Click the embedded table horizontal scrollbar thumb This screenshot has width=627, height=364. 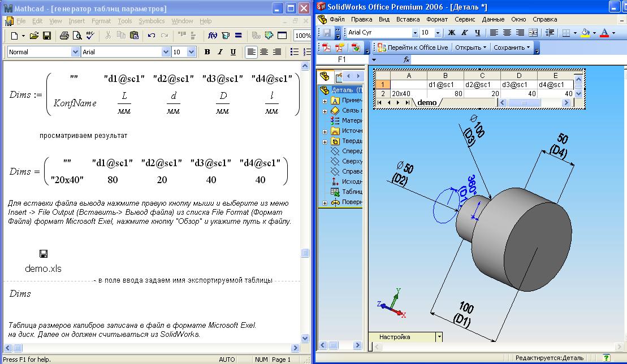pos(524,103)
